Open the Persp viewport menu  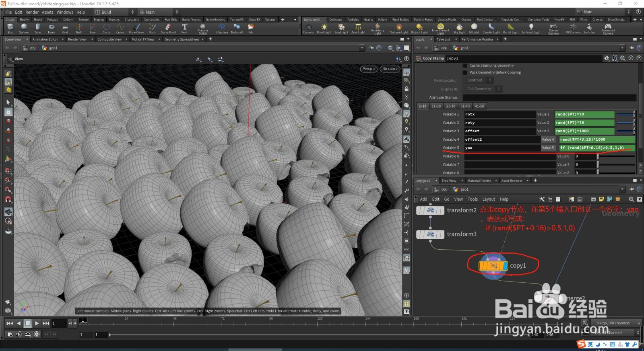369,69
